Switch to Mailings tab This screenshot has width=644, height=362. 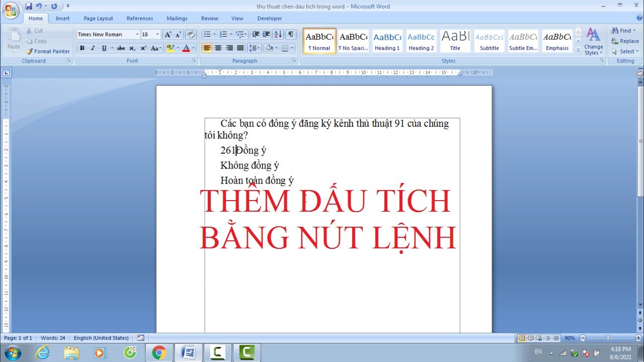tap(177, 19)
